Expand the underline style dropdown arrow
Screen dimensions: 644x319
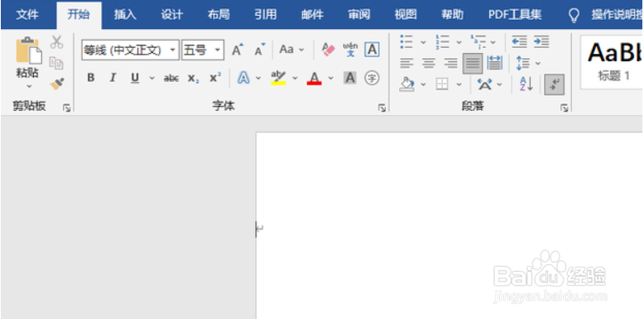(x=152, y=78)
